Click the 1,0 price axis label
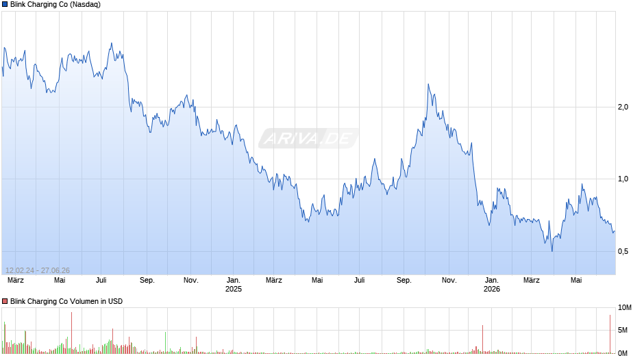The width and height of the screenshot is (644, 360). click(623, 179)
